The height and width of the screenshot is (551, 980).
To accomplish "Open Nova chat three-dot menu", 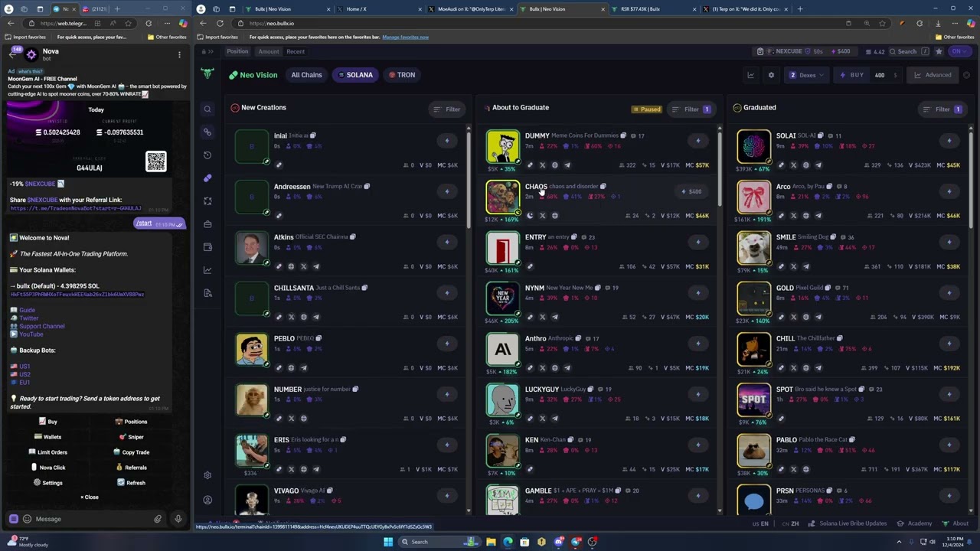I will (x=179, y=54).
